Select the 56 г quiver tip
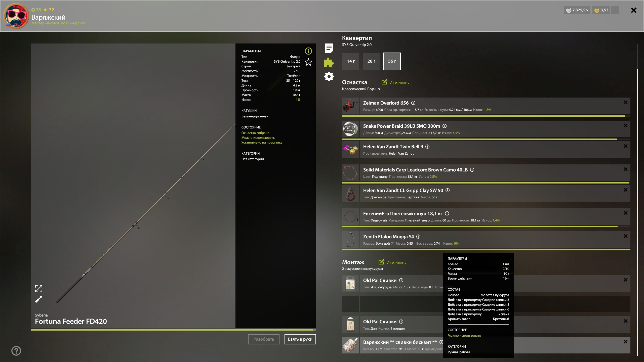Image resolution: width=644 pixels, height=362 pixels. tap(392, 61)
